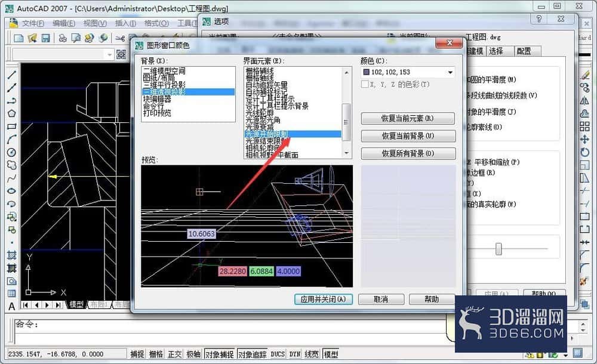Select the Circle draw tool
Image resolution: width=597 pixels, height=364 pixels.
(12, 152)
